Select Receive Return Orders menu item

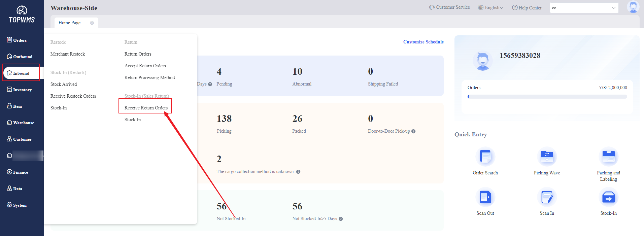pyautogui.click(x=146, y=108)
